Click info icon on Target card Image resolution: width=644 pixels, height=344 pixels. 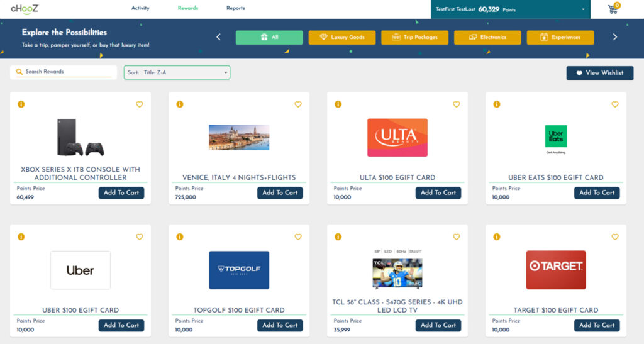497,237
